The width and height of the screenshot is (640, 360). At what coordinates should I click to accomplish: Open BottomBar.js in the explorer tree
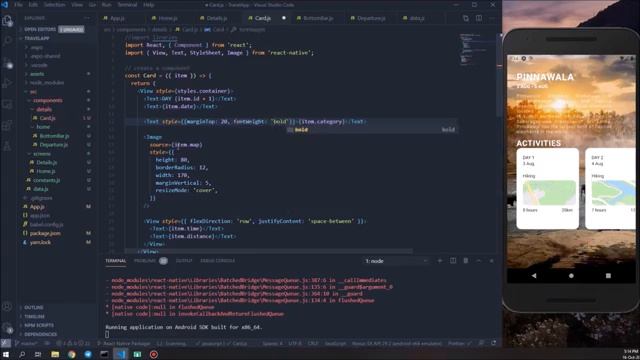pos(54,136)
